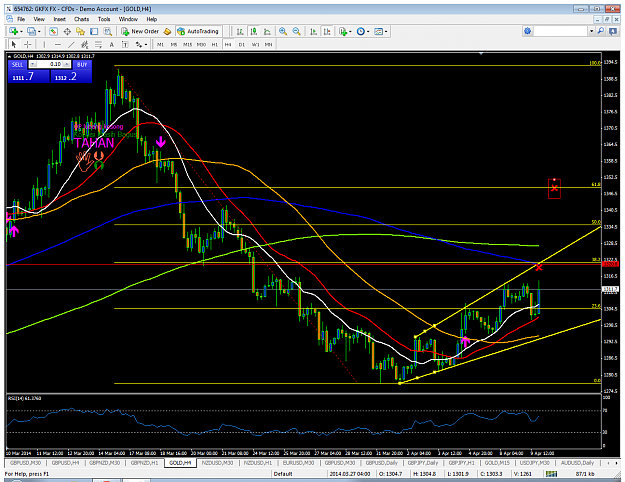Open the Profiles toolbar icon
Image resolution: width=625 pixels, height=482 pixels.
(31, 31)
